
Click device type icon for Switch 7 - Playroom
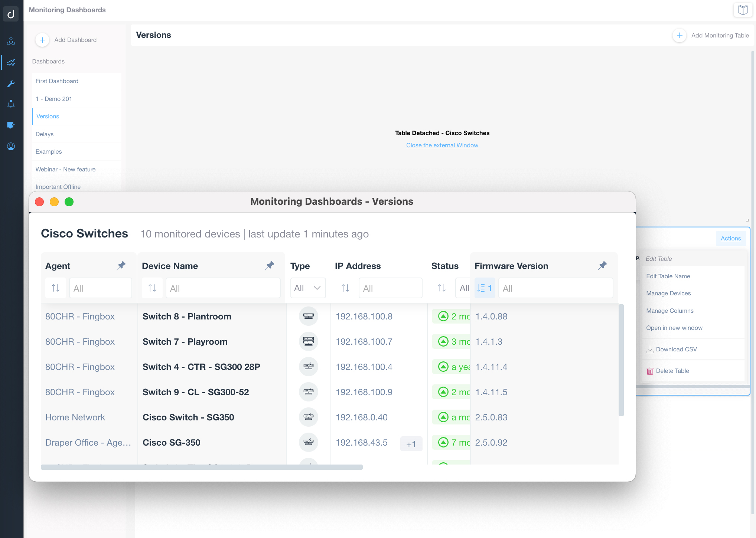[309, 341]
